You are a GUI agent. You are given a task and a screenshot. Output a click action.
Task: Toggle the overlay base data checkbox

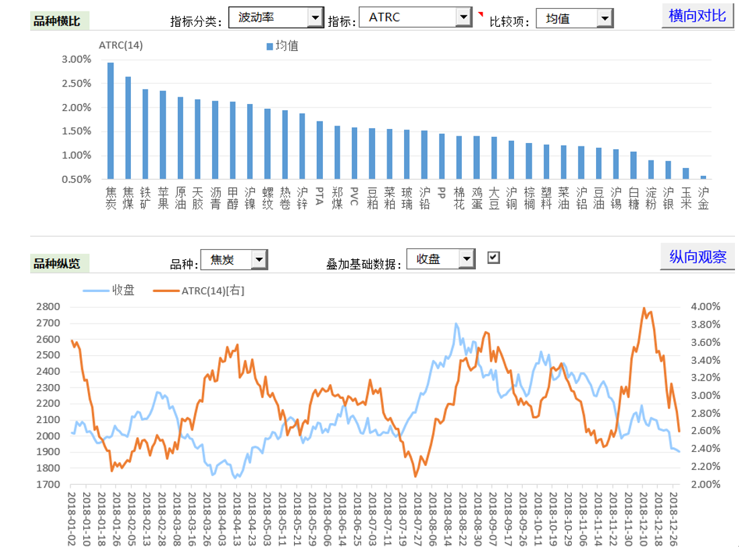coord(493,257)
